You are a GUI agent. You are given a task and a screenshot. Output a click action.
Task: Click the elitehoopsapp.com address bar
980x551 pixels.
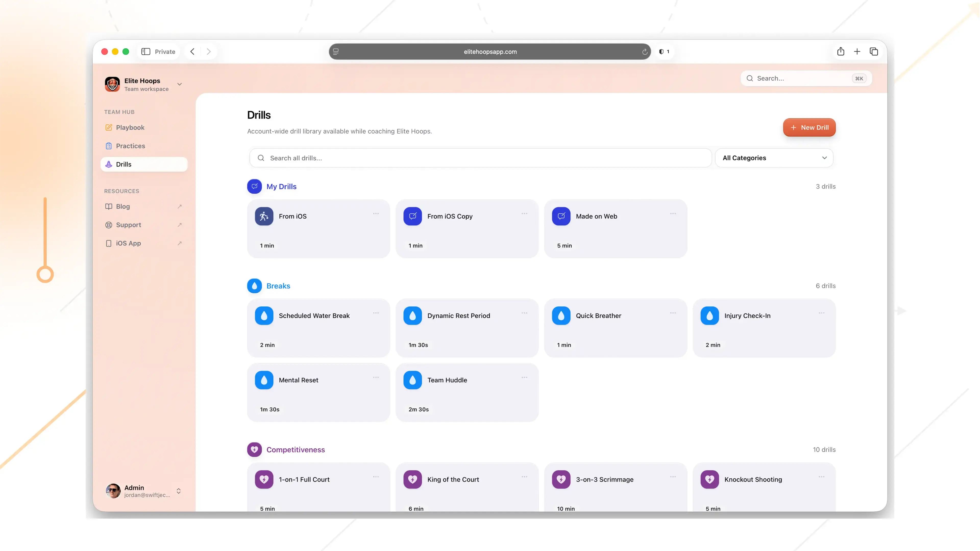pos(490,52)
